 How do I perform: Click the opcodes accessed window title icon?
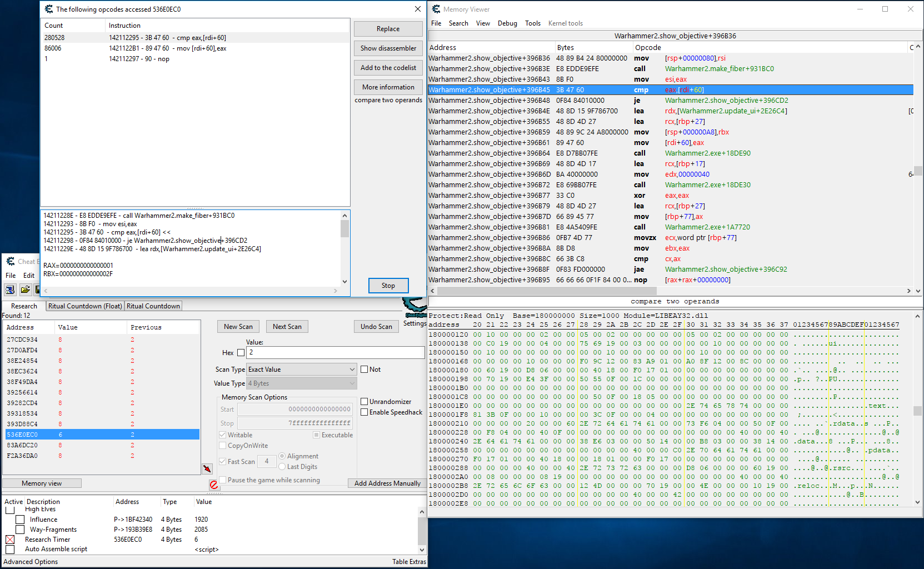coord(49,9)
